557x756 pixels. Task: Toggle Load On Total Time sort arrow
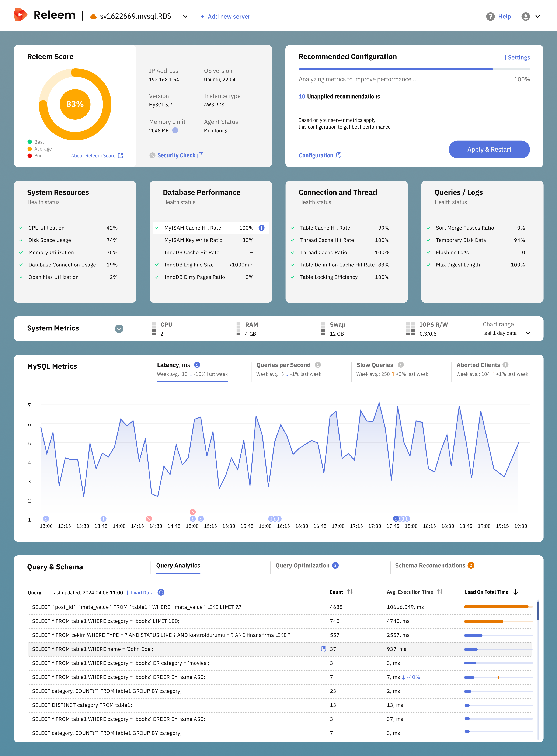click(515, 592)
